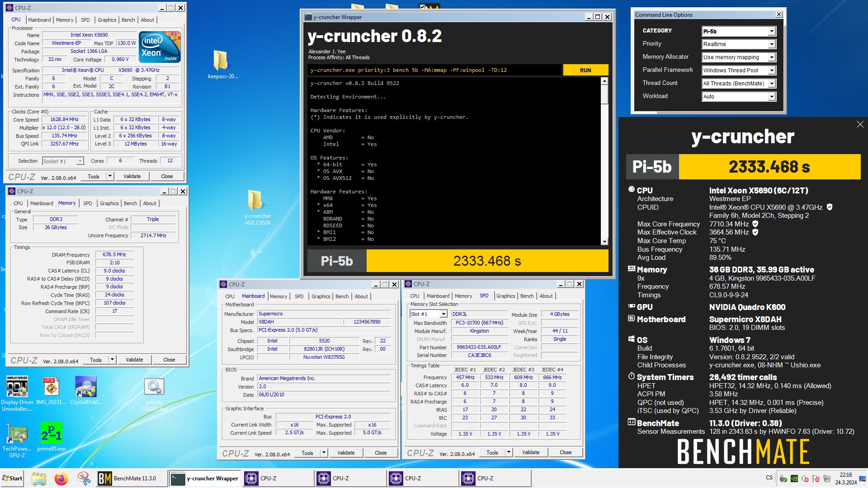Click Close button in CPU-Z Memory window

(x=169, y=360)
